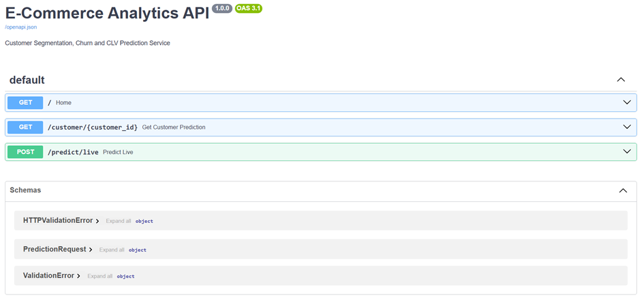Expand the GET / Home endpoint arrow
Viewport: 644px width, 300px height.
click(627, 103)
